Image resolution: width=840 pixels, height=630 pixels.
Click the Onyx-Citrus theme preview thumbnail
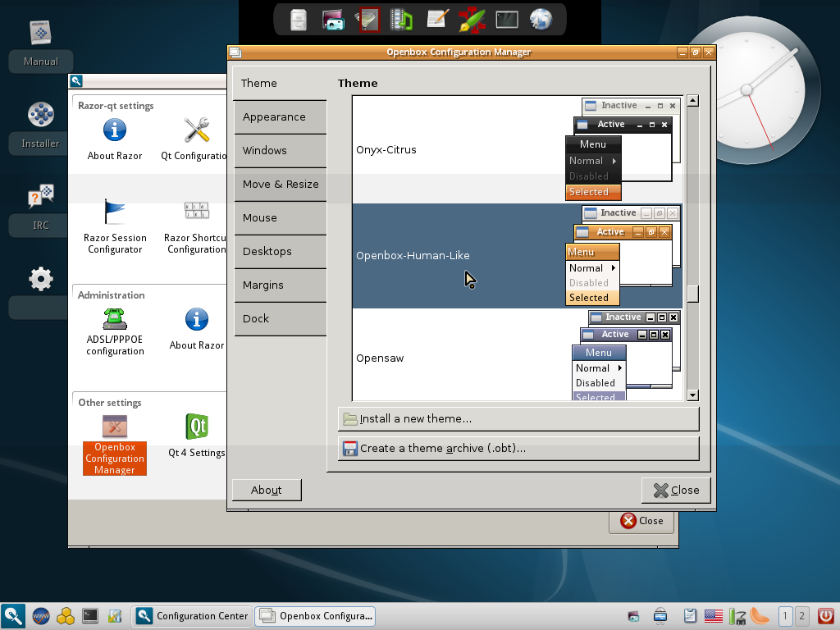click(x=623, y=149)
